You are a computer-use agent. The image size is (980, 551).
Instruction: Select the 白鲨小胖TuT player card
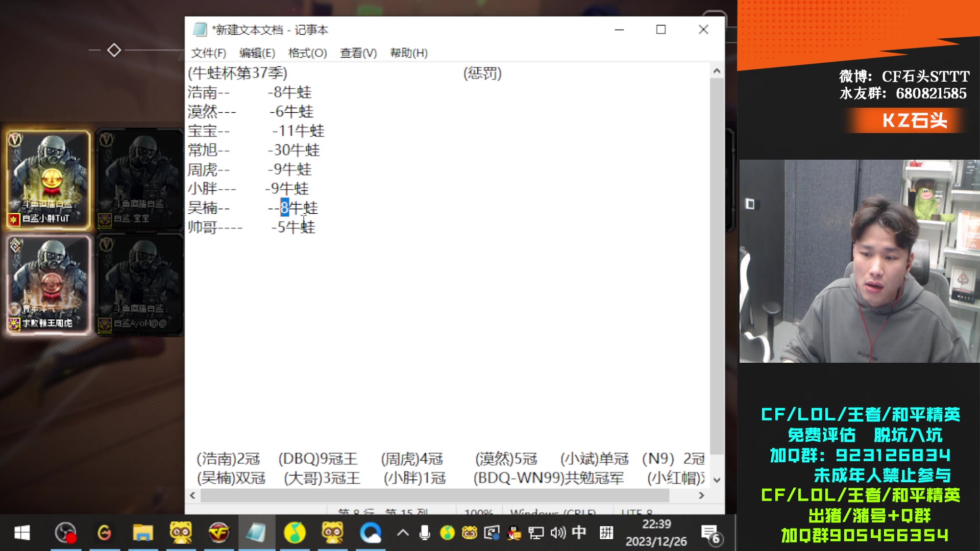(x=48, y=179)
